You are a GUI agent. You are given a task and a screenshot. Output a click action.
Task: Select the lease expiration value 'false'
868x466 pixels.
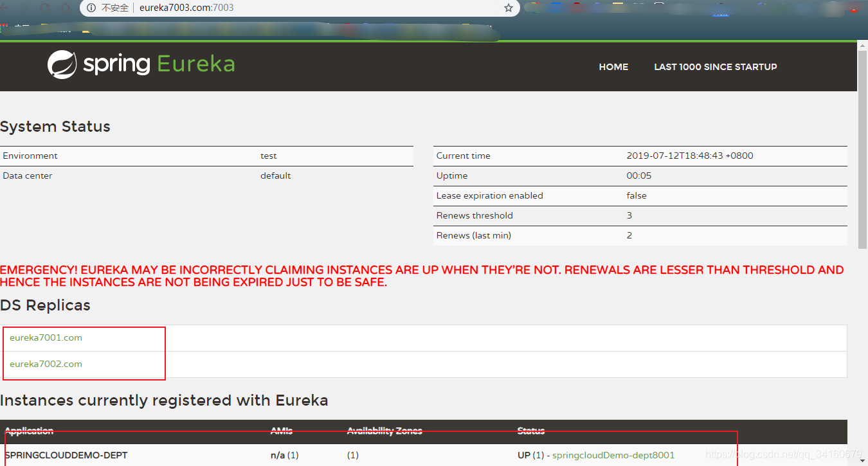[637, 195]
